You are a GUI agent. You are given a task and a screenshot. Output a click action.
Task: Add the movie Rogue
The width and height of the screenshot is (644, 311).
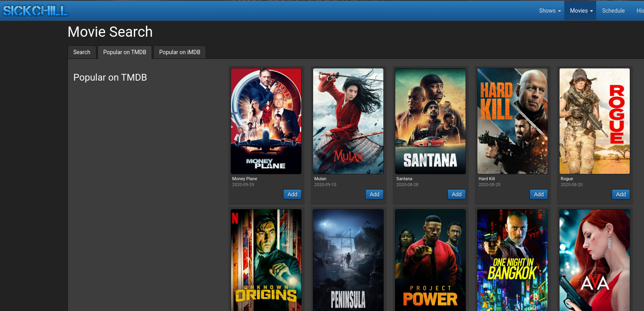click(x=621, y=194)
